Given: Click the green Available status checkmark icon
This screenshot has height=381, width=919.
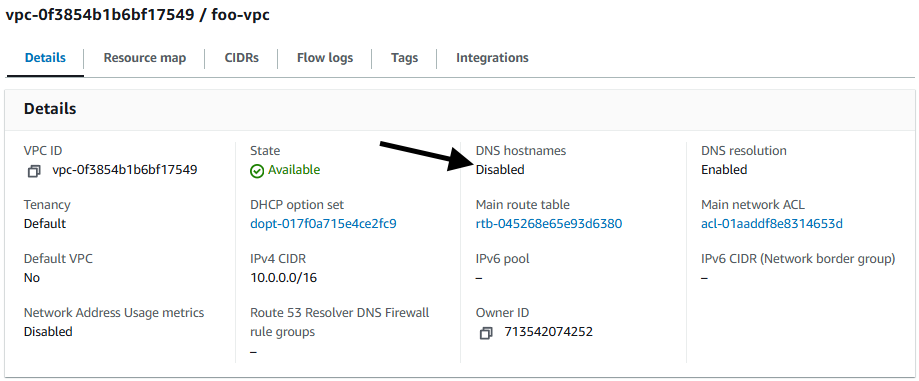Looking at the screenshot, I should tap(257, 171).
